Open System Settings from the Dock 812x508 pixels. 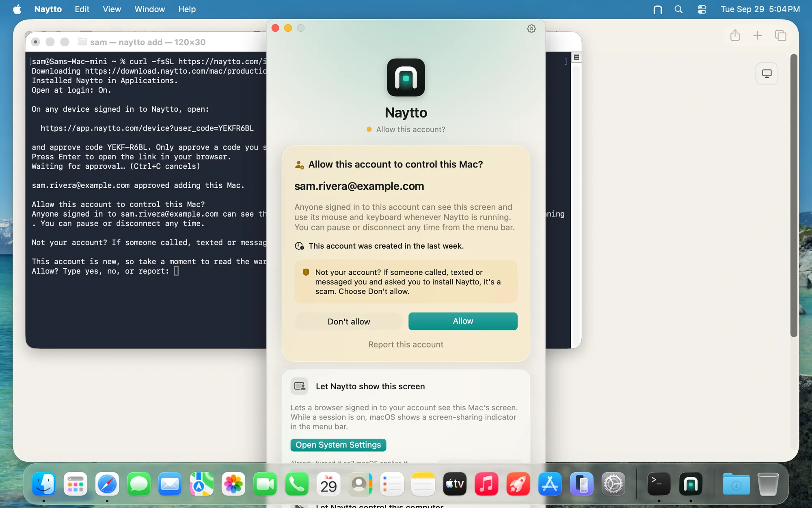point(613,484)
